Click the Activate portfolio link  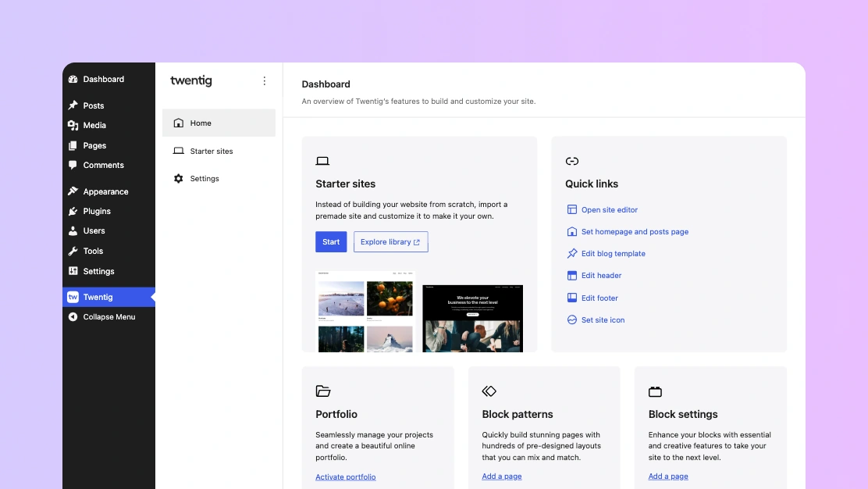click(345, 477)
